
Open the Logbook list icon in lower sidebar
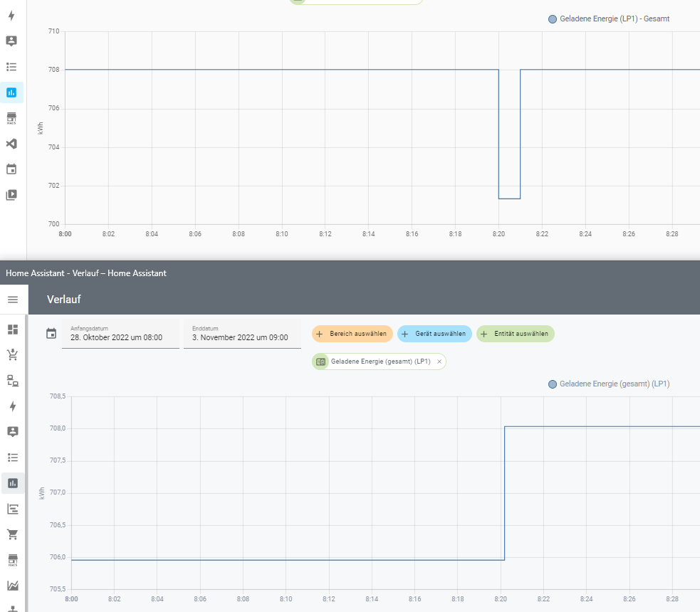click(13, 458)
